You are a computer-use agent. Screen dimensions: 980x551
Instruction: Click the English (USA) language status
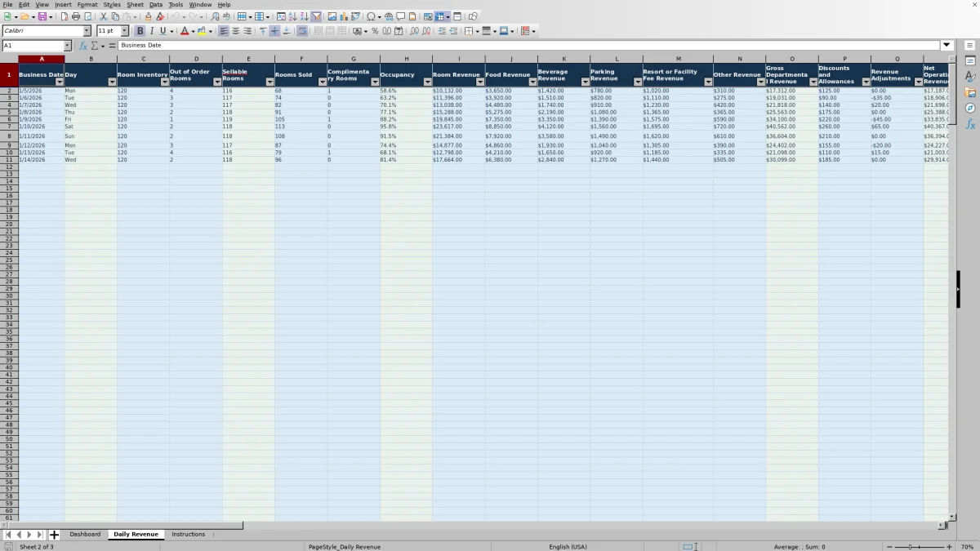click(568, 546)
